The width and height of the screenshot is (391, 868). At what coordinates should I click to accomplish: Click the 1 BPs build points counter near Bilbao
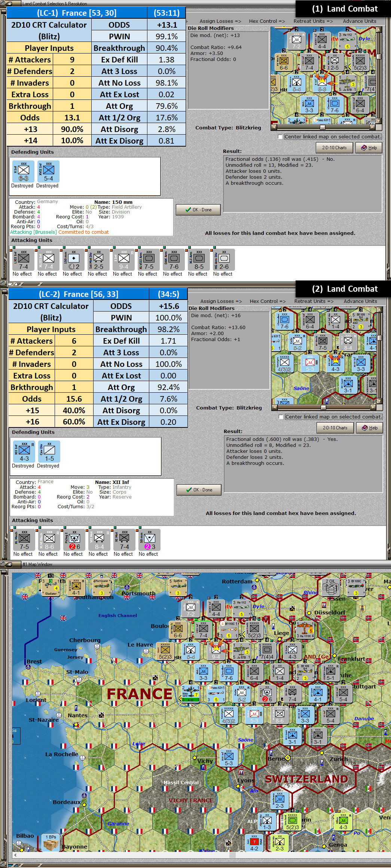[51, 843]
